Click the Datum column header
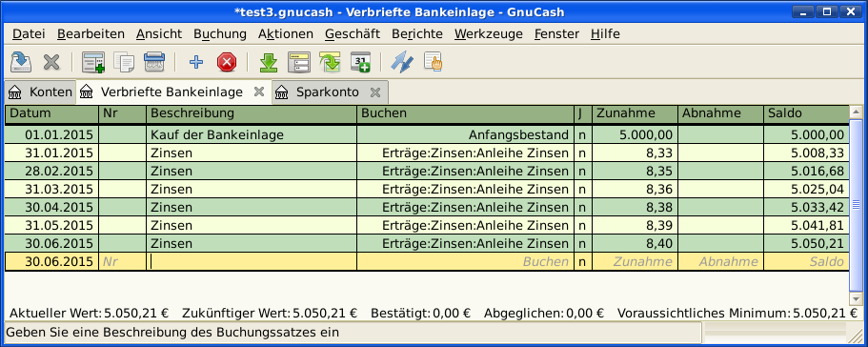The width and height of the screenshot is (868, 347). (x=52, y=113)
